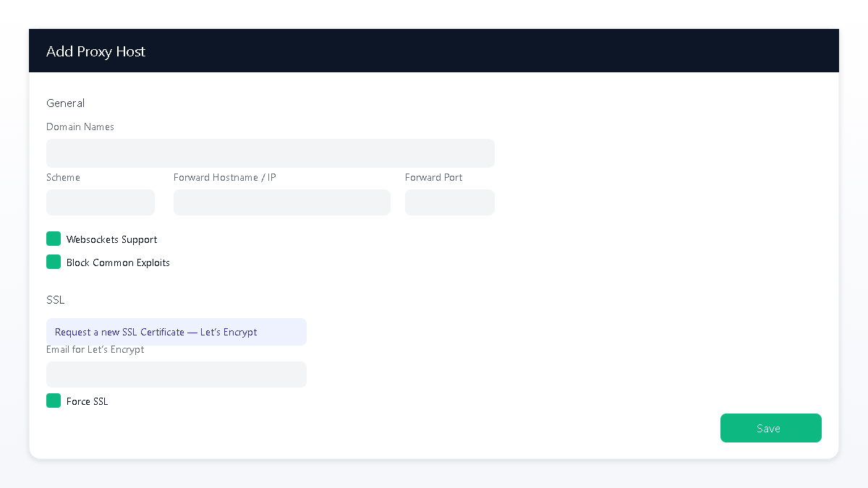Open the Scheme dropdown
The height and width of the screenshot is (488, 868).
(x=100, y=202)
